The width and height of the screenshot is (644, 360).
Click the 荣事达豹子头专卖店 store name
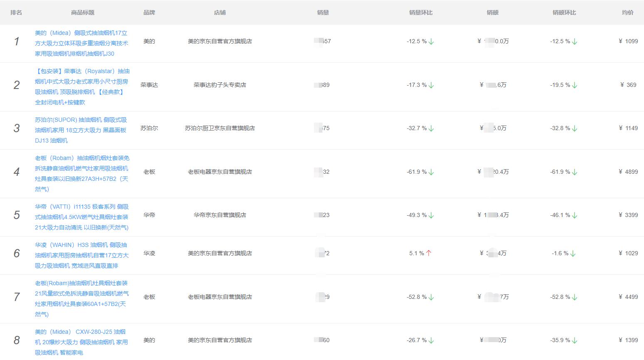[220, 84]
